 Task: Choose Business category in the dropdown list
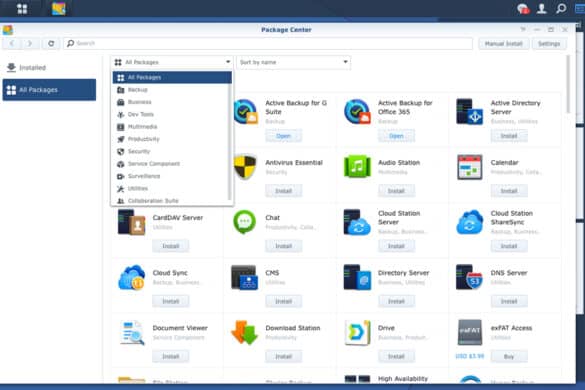coord(172,102)
